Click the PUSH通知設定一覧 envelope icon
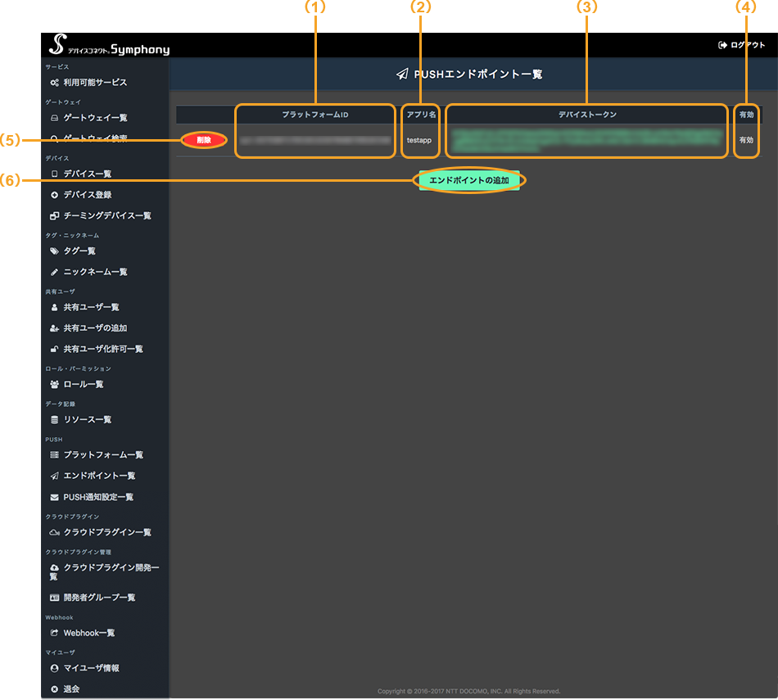 point(55,497)
